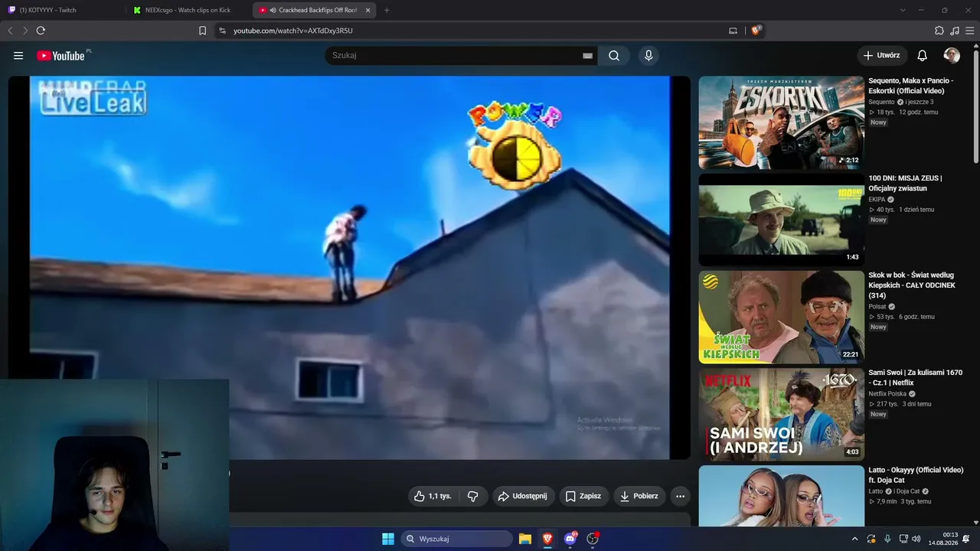Open the Polsat channel name link
Screen dimensions: 980x551
(877, 307)
